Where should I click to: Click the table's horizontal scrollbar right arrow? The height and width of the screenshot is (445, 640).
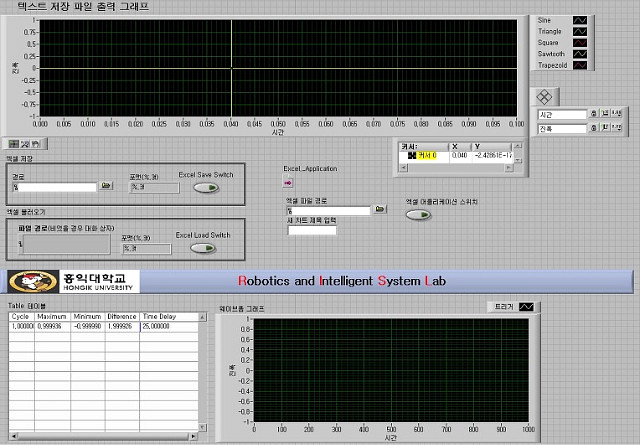[193, 436]
